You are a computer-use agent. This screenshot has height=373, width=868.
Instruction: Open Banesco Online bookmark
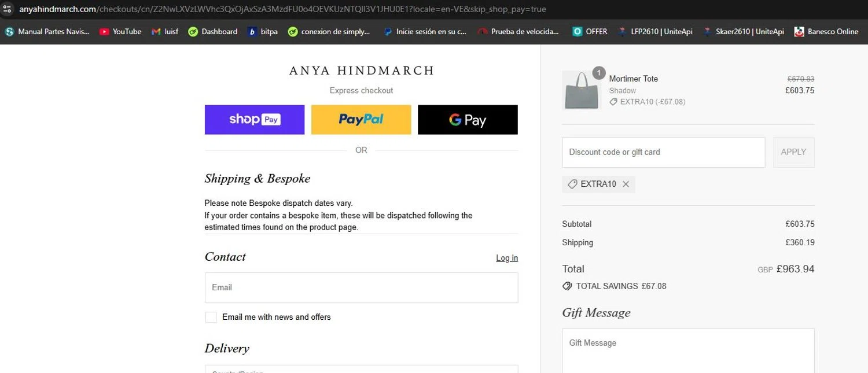tap(827, 32)
